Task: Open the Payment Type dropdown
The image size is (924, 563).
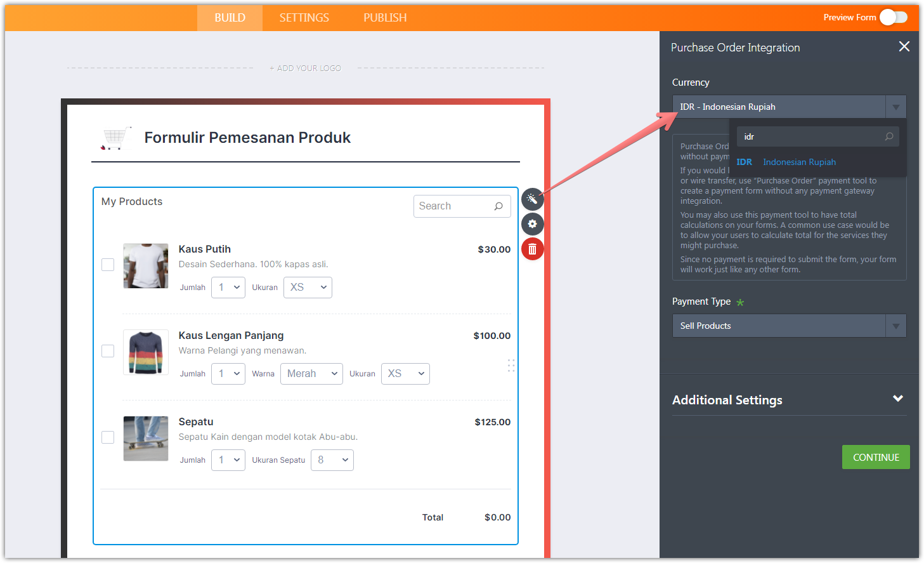Action: coord(789,326)
